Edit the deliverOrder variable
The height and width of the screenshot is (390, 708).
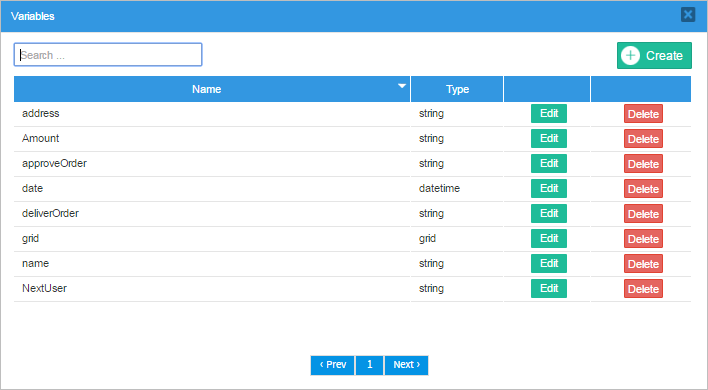pos(549,214)
